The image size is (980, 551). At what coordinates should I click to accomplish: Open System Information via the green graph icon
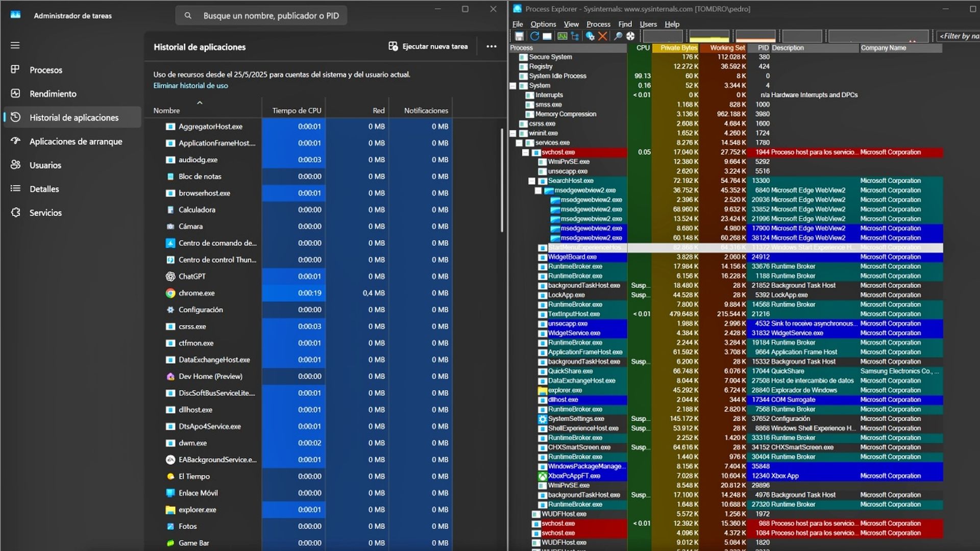(561, 36)
